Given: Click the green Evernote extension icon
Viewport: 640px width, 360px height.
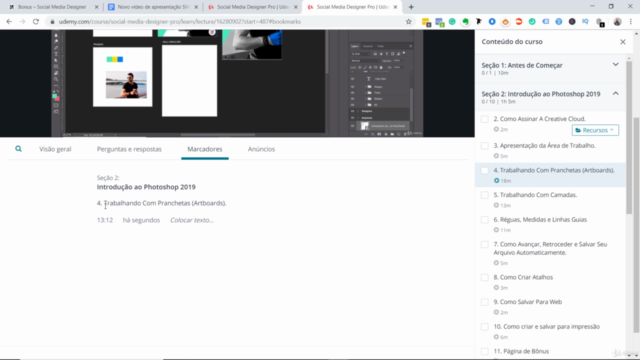Looking at the screenshot, I should [x=465, y=22].
